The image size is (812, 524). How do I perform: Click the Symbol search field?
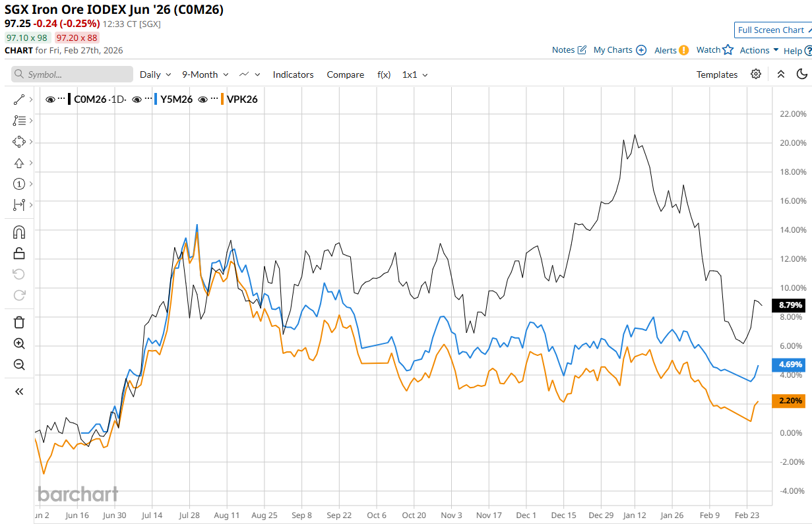pyautogui.click(x=72, y=74)
